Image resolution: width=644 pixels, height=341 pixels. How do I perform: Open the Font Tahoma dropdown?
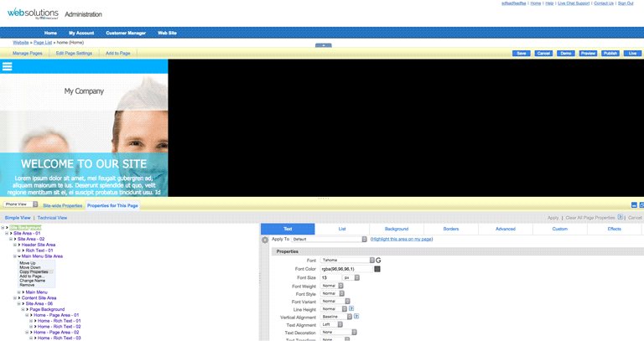(347, 261)
